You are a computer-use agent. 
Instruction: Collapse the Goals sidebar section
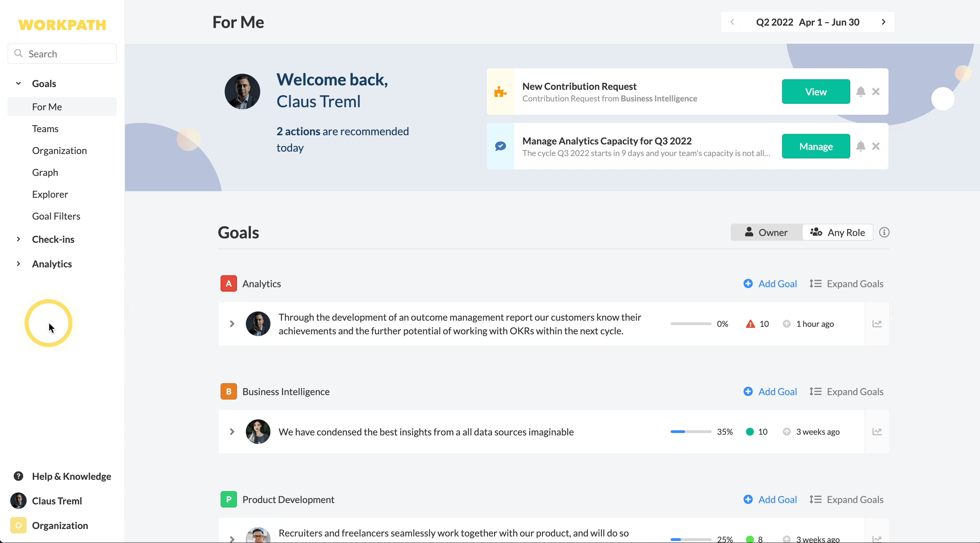click(x=18, y=83)
